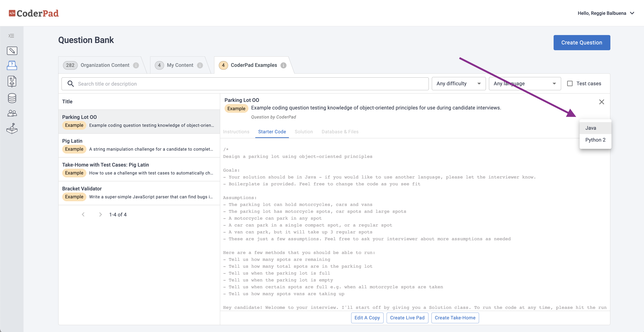Open the sandbox joystick sidebar icon

pos(12,128)
